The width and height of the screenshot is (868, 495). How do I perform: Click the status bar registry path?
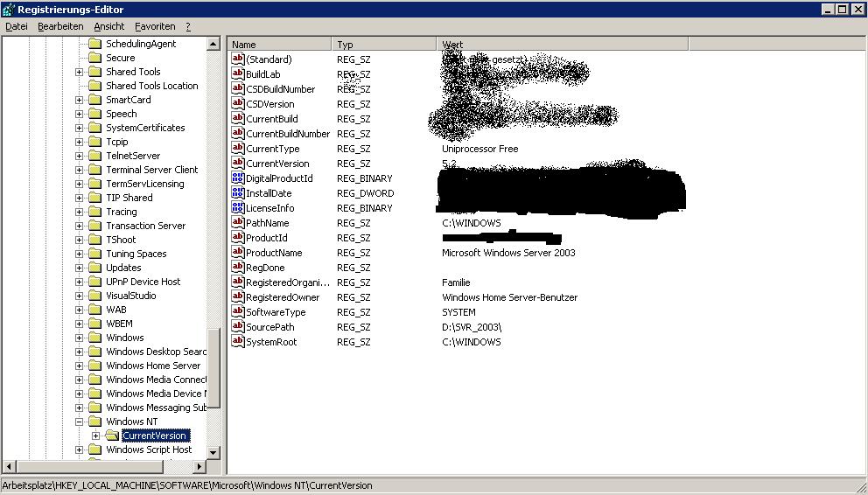click(x=187, y=485)
